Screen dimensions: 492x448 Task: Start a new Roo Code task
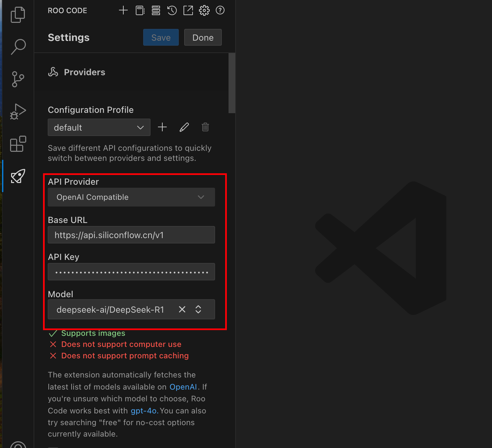(123, 10)
